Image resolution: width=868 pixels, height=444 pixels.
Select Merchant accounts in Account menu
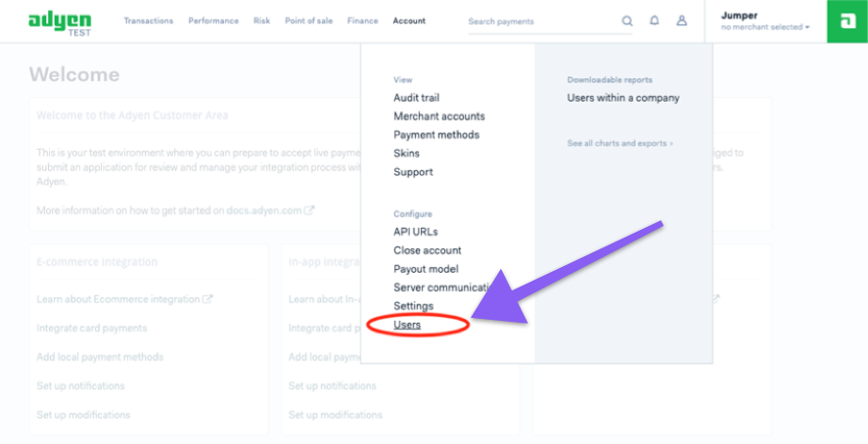tap(439, 116)
